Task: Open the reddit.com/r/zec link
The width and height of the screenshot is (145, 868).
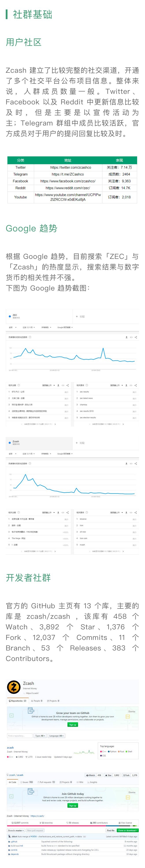Action: (x=68, y=188)
